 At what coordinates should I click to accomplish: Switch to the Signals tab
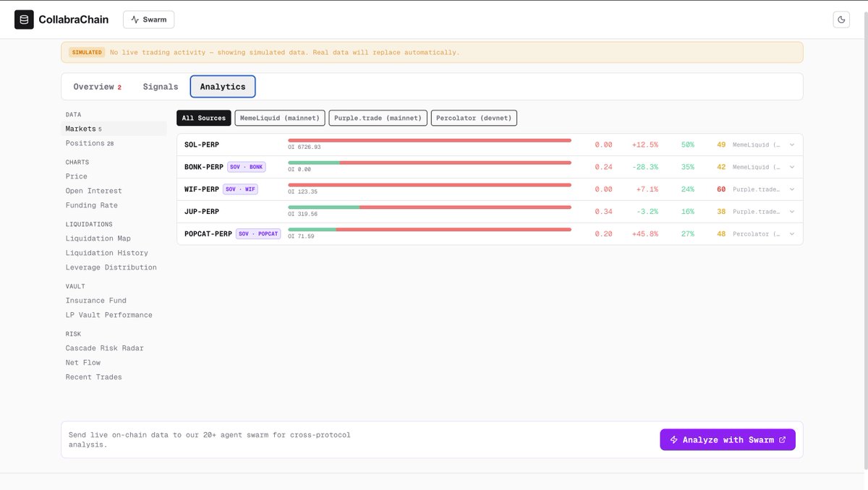[161, 87]
